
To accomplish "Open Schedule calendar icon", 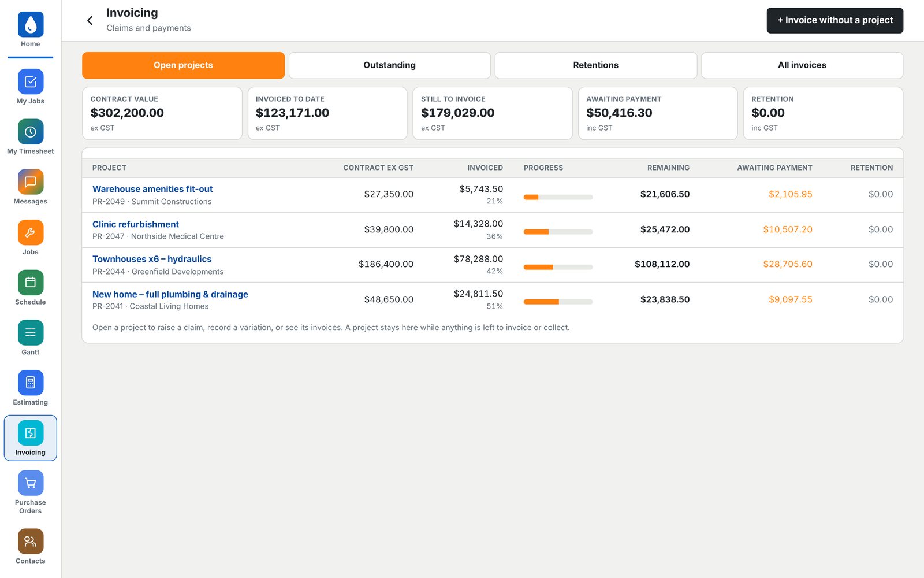I will click(31, 283).
